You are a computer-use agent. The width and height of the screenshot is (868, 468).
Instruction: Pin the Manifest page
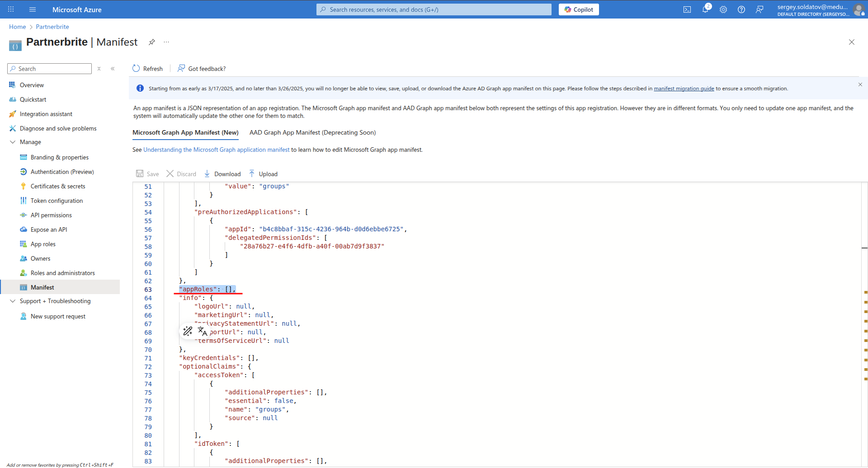[152, 42]
